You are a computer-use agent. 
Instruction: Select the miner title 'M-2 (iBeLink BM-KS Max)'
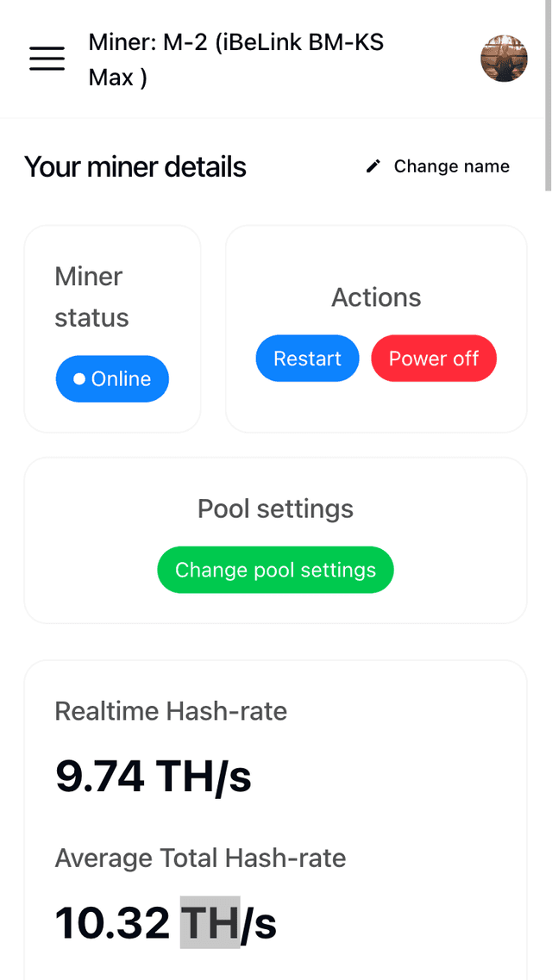point(235,59)
